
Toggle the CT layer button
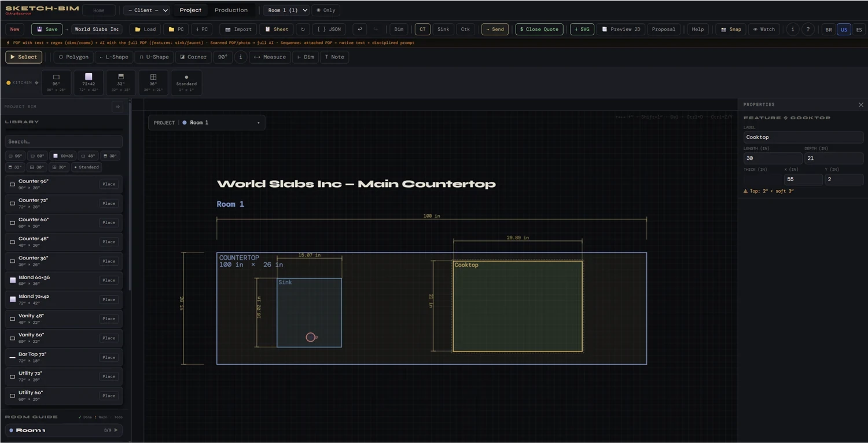click(x=422, y=29)
